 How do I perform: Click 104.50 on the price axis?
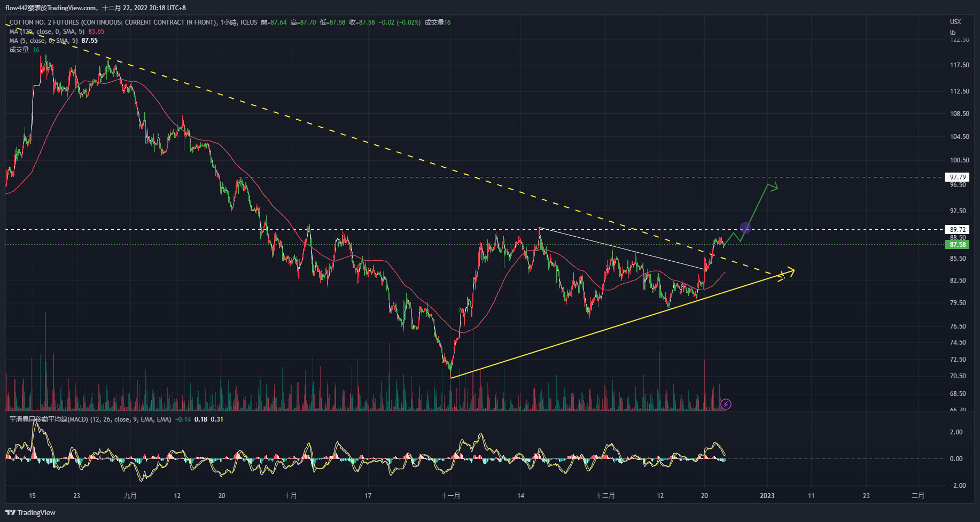pos(959,137)
